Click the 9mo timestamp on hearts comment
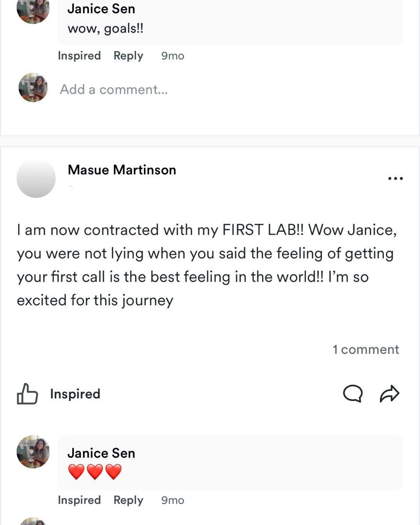The width and height of the screenshot is (420, 525). point(173,500)
